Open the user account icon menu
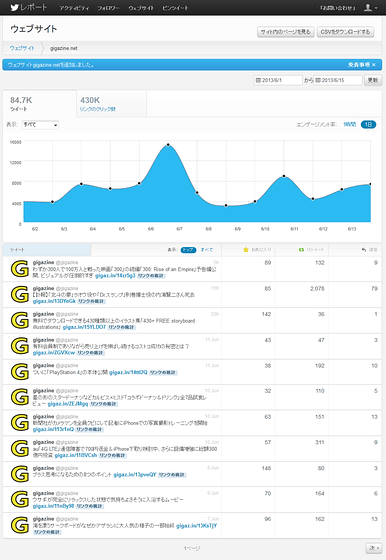This screenshot has width=386, height=560. pyautogui.click(x=368, y=7)
